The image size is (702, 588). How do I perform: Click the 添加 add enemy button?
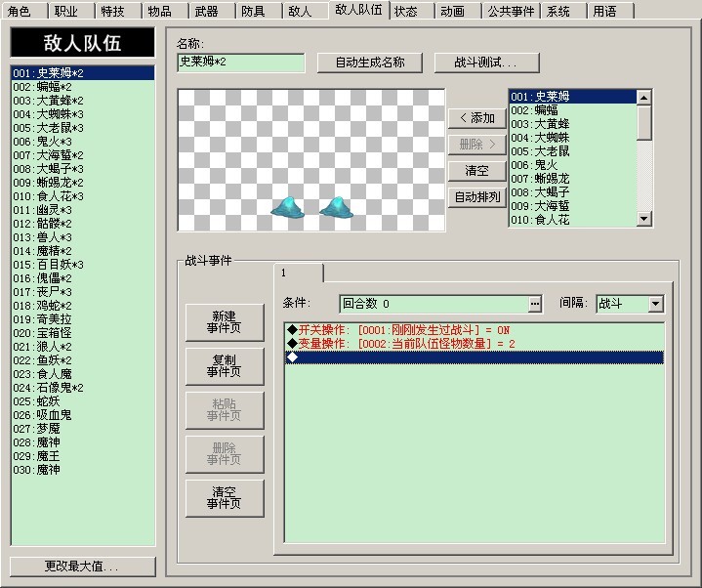(x=477, y=118)
